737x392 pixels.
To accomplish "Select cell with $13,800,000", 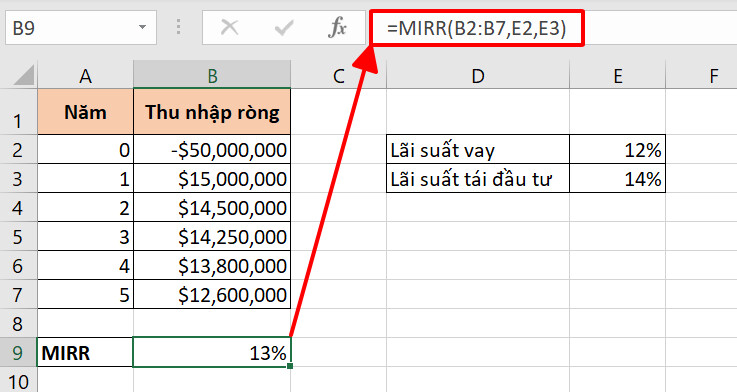I will tap(212, 266).
